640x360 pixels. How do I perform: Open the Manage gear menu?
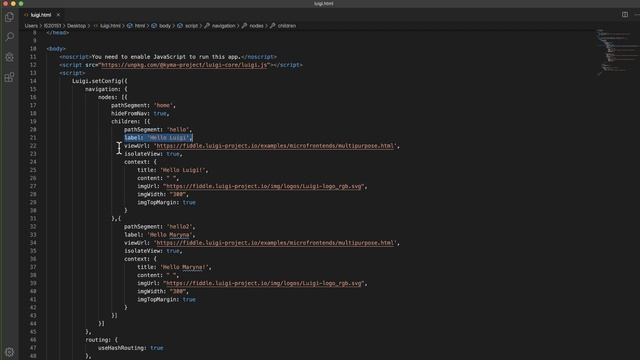9,352
